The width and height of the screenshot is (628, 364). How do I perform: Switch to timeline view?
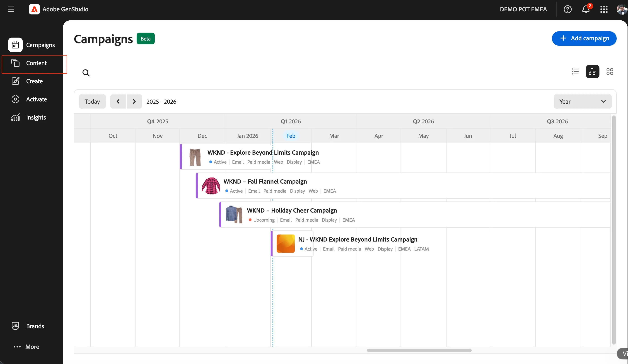click(x=592, y=72)
